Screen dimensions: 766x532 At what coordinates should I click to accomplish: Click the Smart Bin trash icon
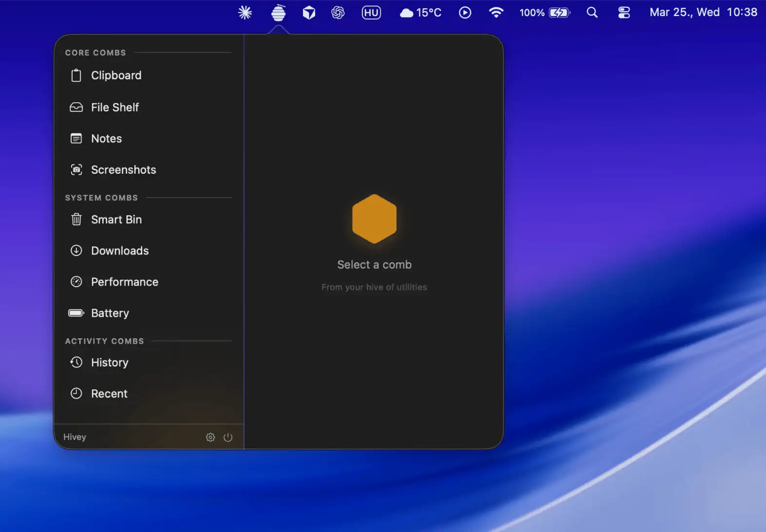coord(76,220)
